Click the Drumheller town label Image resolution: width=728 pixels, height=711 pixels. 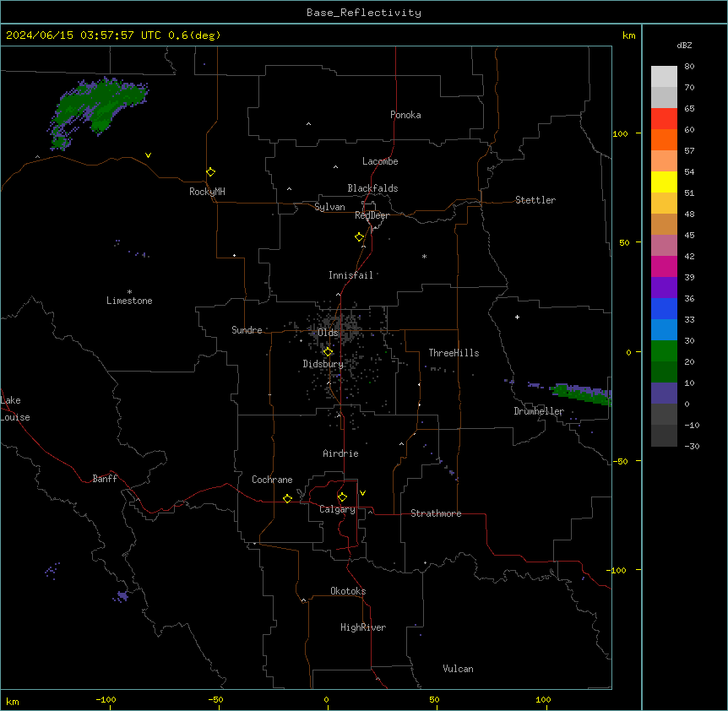tap(539, 411)
